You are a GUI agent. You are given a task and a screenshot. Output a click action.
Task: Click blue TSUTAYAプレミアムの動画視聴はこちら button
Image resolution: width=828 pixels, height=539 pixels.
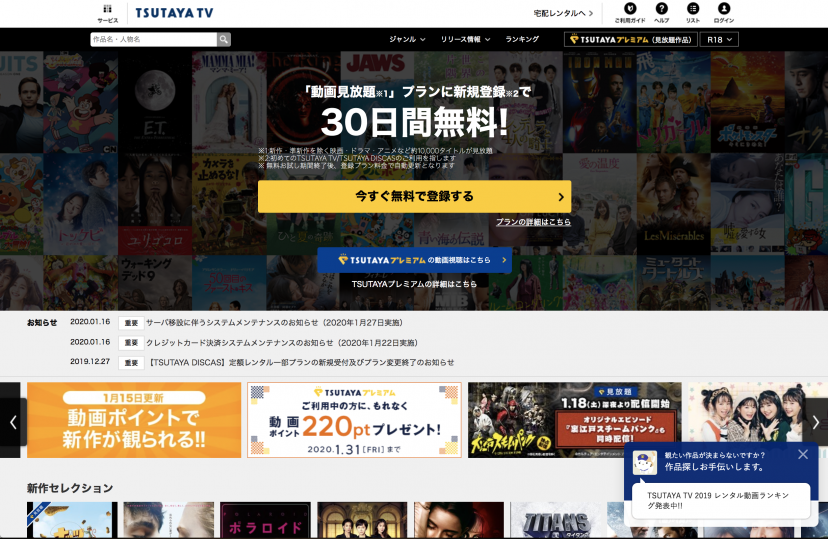point(415,260)
